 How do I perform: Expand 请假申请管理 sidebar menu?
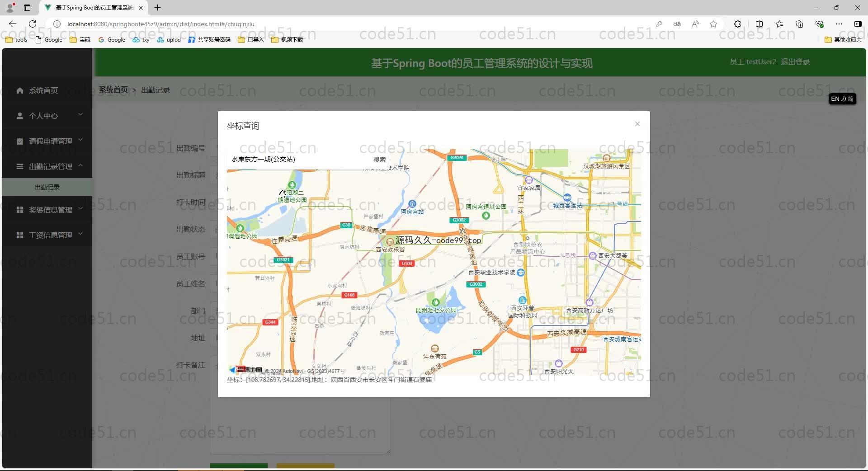[47, 141]
